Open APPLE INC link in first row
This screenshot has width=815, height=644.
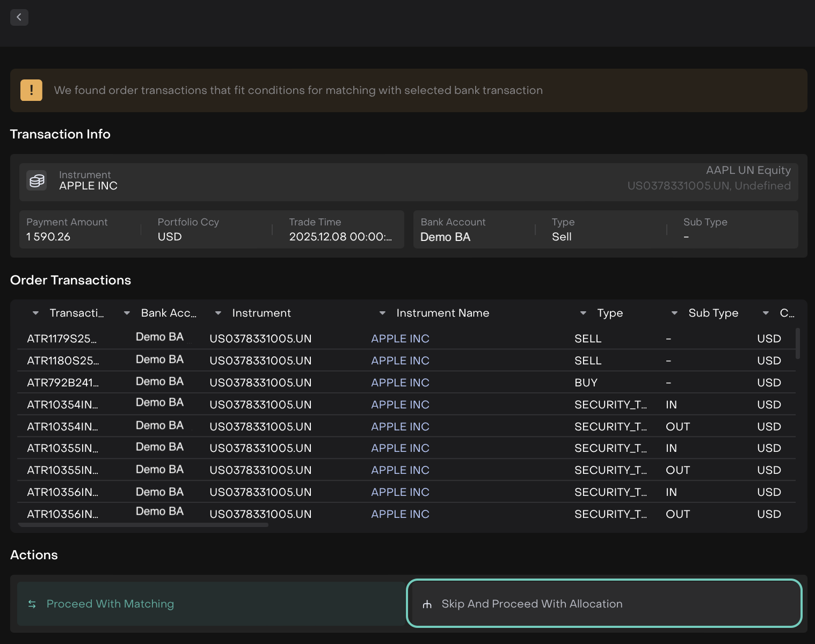[x=400, y=339]
